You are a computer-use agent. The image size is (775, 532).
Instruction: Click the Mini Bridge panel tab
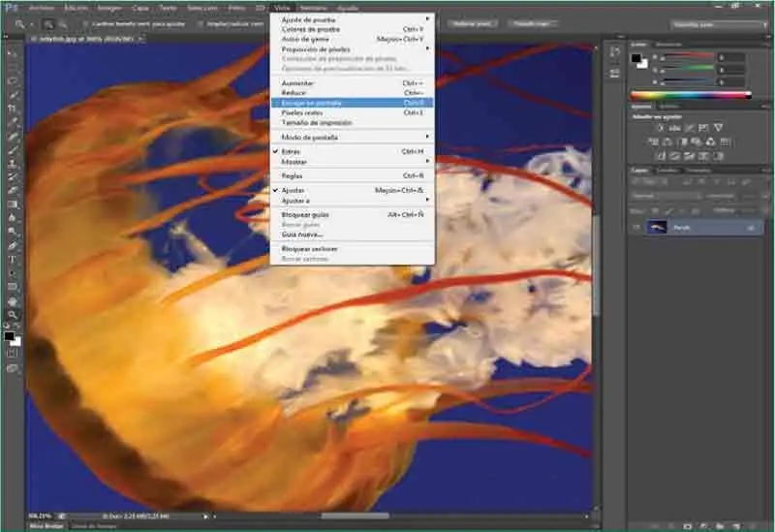pos(46,524)
